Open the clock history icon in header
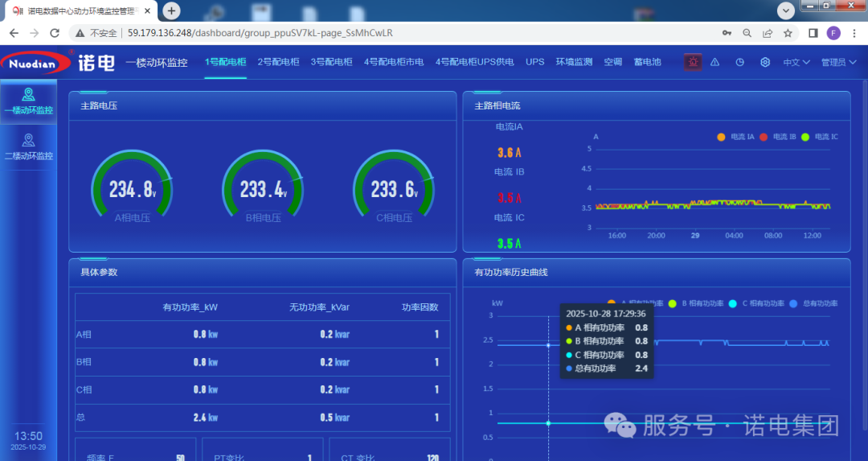 [739, 62]
